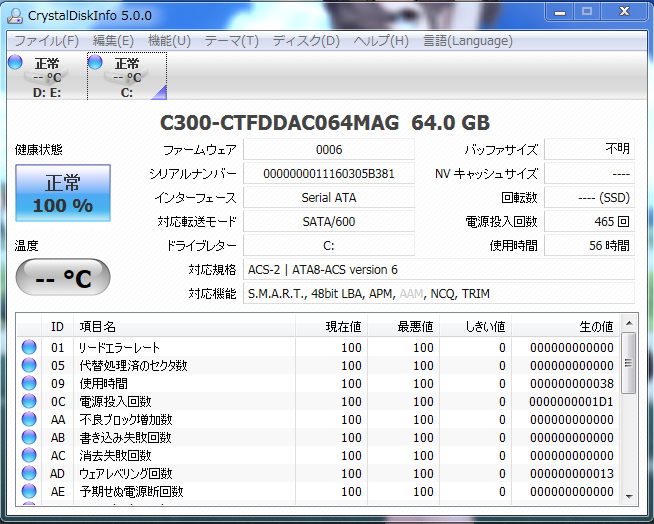Click the firmware value 0006 field
Screen dimensions: 654x524
329,149
